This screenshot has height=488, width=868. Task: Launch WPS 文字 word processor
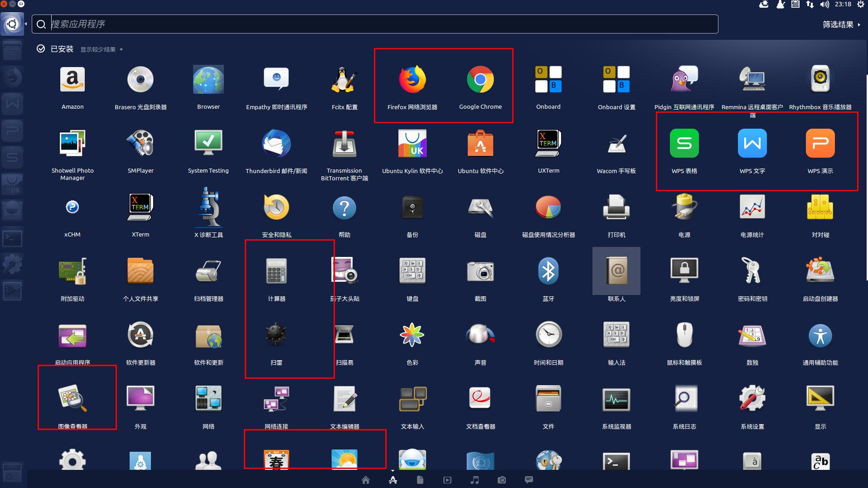pyautogui.click(x=752, y=144)
